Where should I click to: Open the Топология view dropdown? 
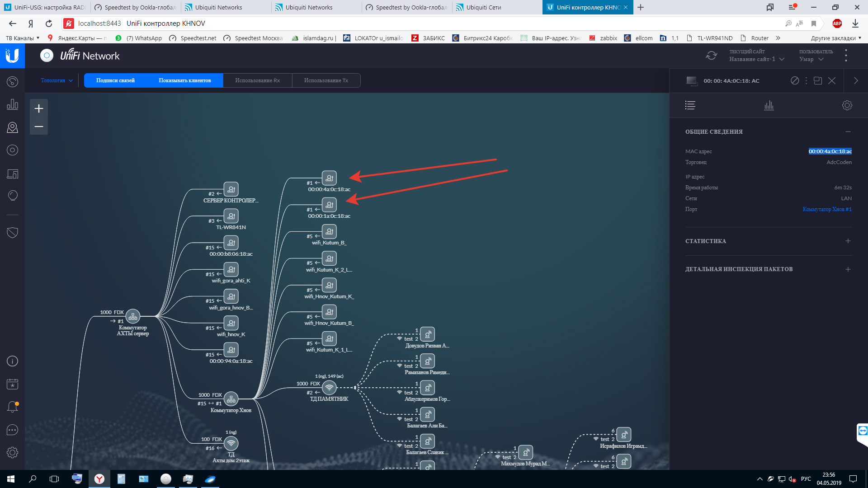tap(57, 80)
